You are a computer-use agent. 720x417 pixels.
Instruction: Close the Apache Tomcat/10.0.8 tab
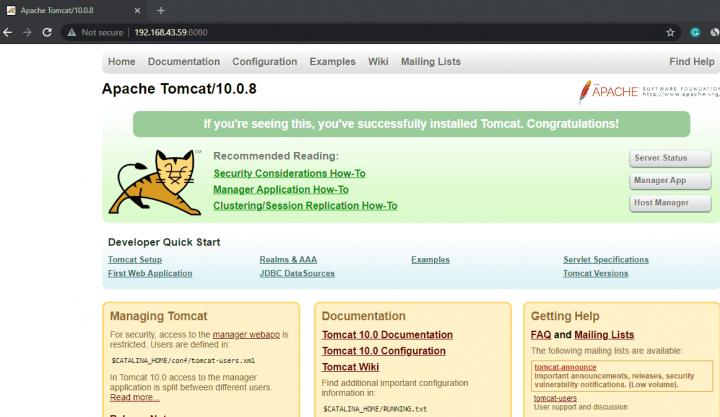[137, 10]
